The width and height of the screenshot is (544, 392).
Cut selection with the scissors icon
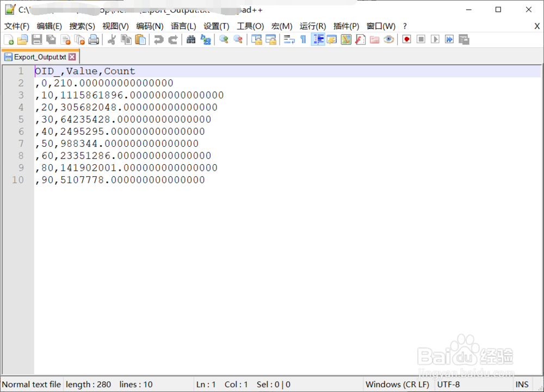pyautogui.click(x=112, y=40)
